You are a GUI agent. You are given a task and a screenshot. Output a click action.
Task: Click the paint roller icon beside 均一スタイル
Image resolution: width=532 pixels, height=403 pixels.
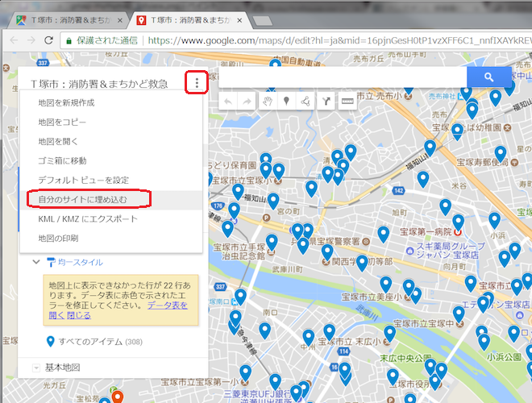[51, 262]
